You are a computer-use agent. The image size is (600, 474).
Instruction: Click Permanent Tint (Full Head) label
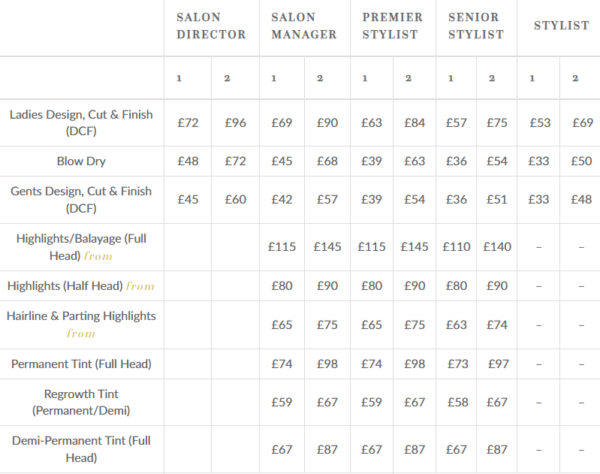[81, 363]
